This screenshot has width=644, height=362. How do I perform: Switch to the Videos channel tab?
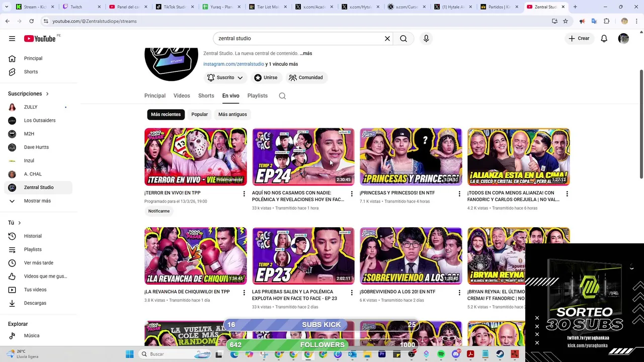pyautogui.click(x=182, y=96)
